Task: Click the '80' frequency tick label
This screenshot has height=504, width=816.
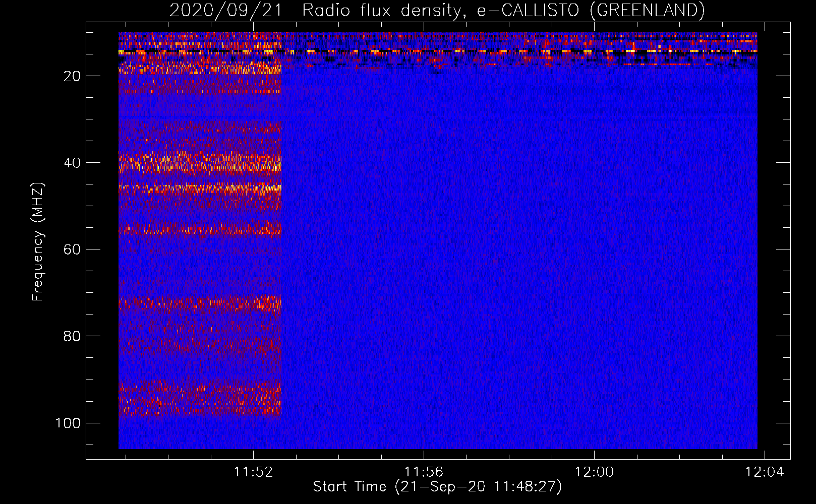Action: point(72,336)
